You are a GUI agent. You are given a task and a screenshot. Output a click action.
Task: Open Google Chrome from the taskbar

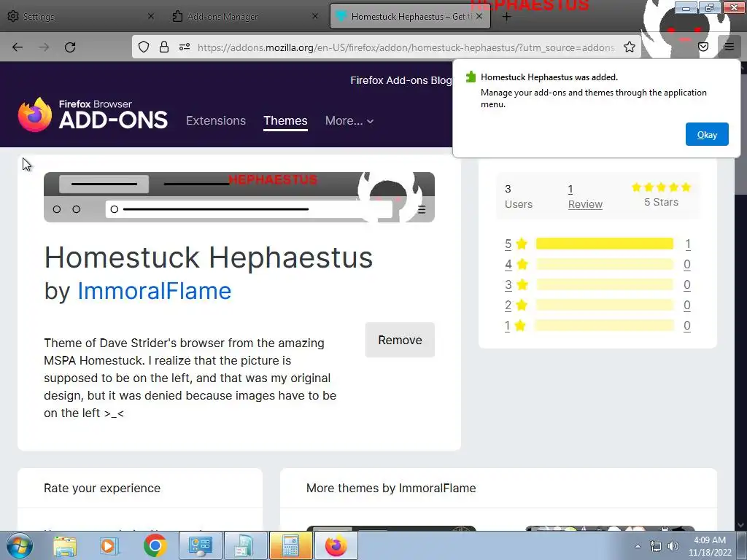tap(155, 546)
